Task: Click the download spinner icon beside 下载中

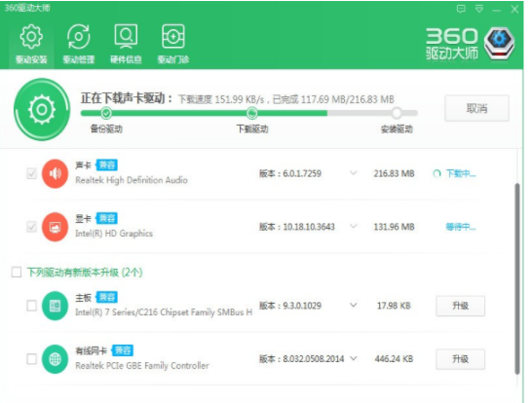Action: [437, 174]
